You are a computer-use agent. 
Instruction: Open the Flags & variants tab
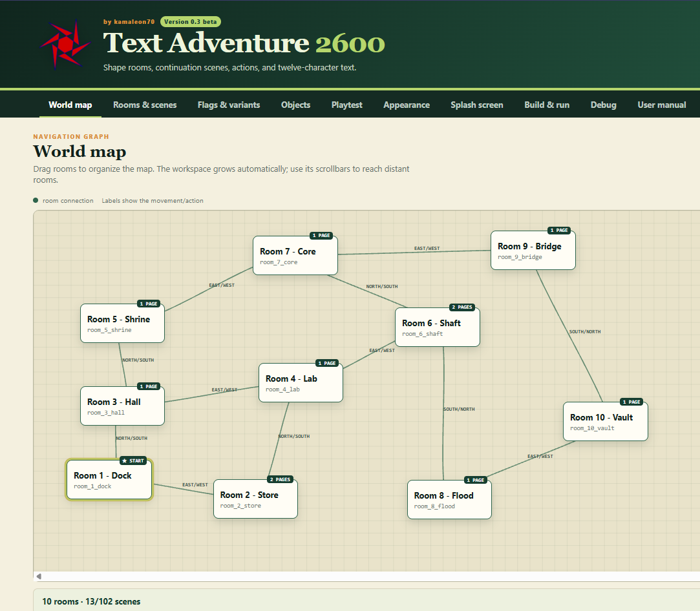229,105
